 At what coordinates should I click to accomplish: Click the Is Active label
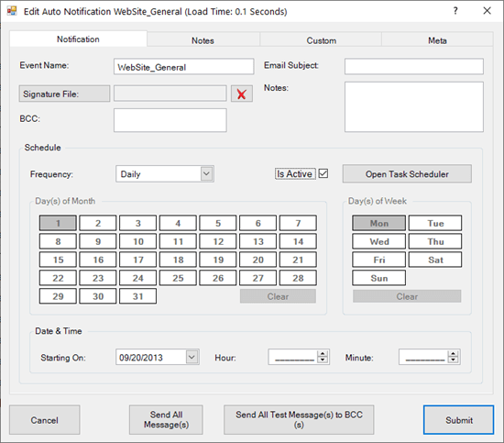tap(295, 173)
